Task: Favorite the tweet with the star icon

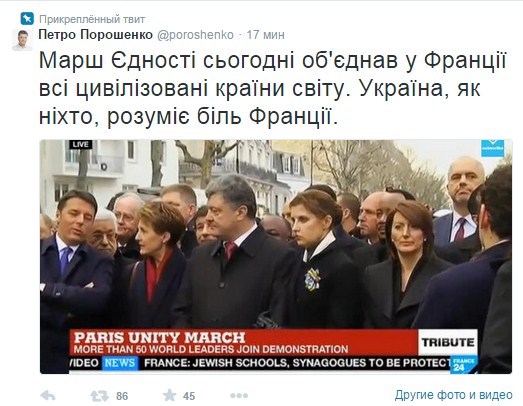Action: [169, 395]
